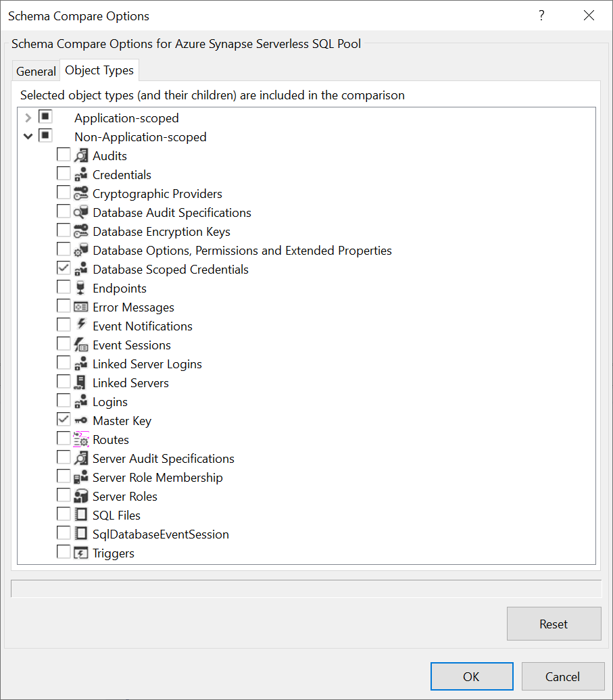Select the SQL Files label

click(x=116, y=516)
